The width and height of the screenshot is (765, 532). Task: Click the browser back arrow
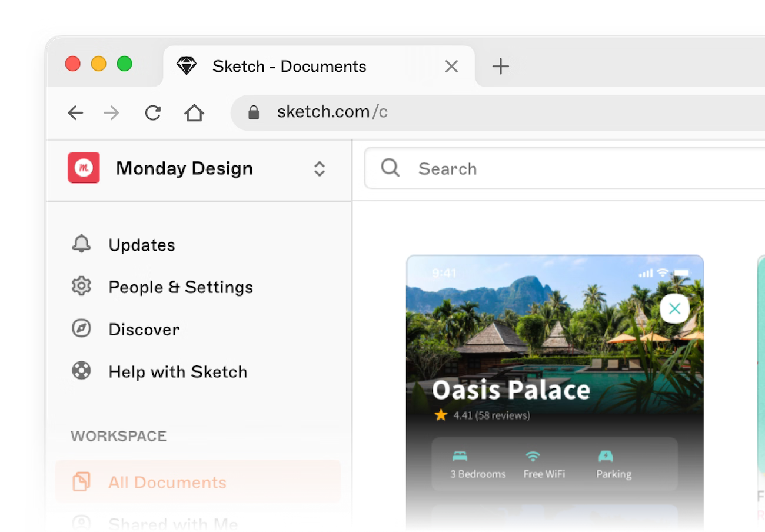pyautogui.click(x=75, y=112)
